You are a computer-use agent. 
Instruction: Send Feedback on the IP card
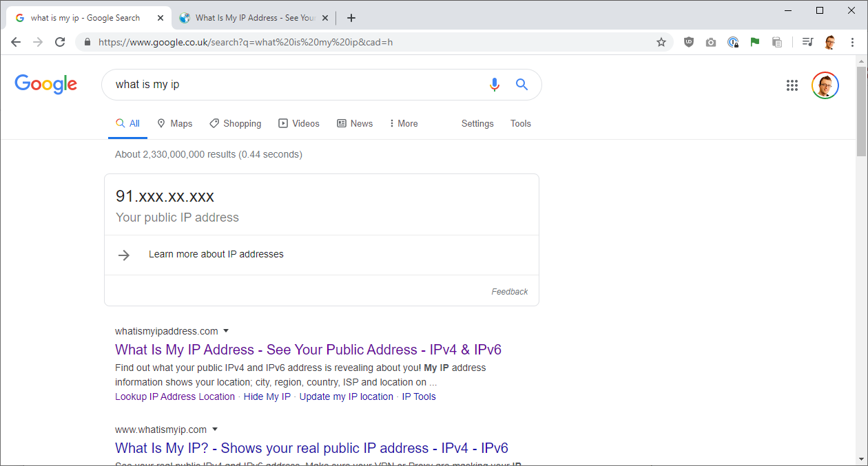coord(510,292)
